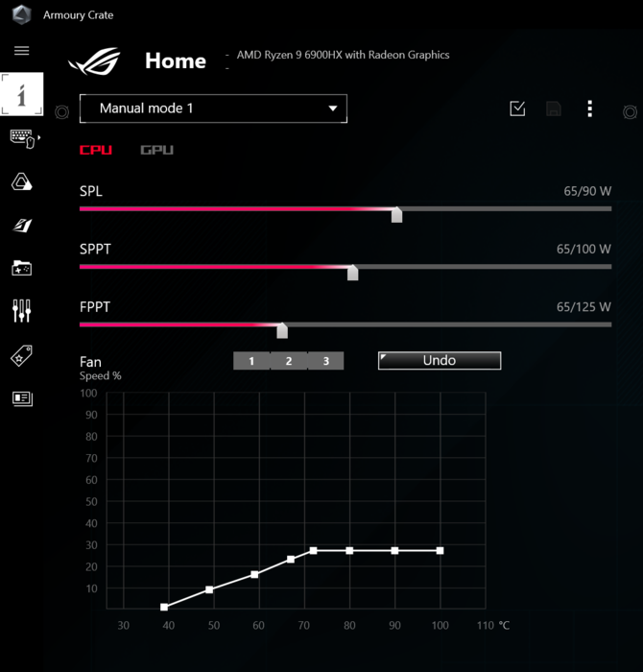Click the fan curve point at 60°C

coord(254,574)
